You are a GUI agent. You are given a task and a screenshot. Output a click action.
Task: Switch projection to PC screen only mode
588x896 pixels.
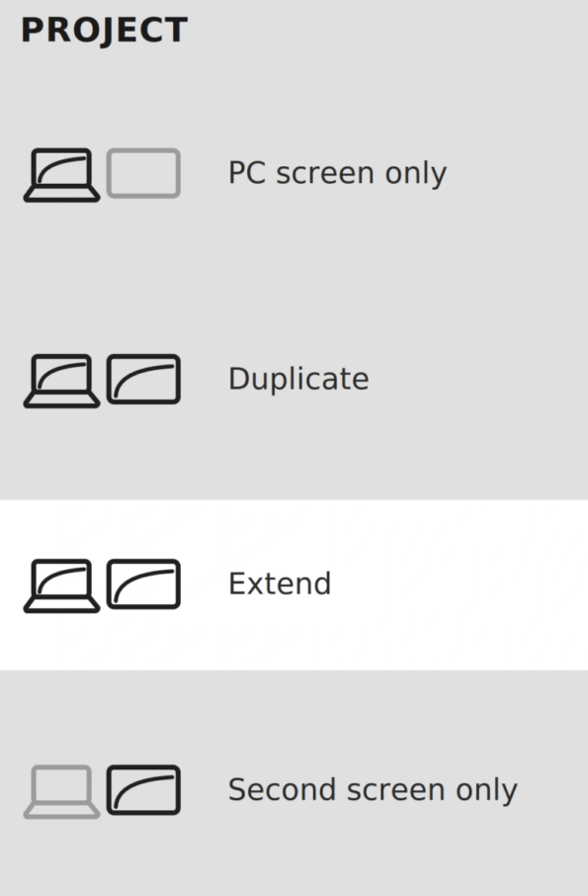294,173
